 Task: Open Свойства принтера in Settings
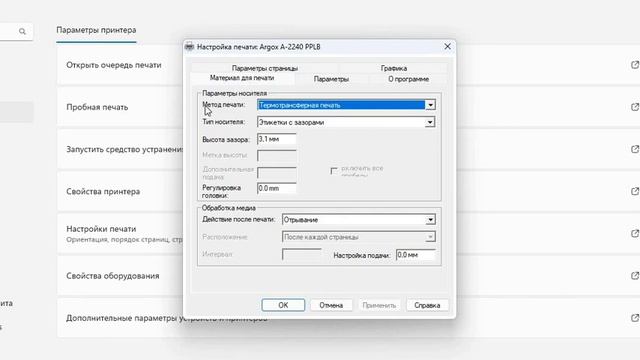(x=103, y=191)
